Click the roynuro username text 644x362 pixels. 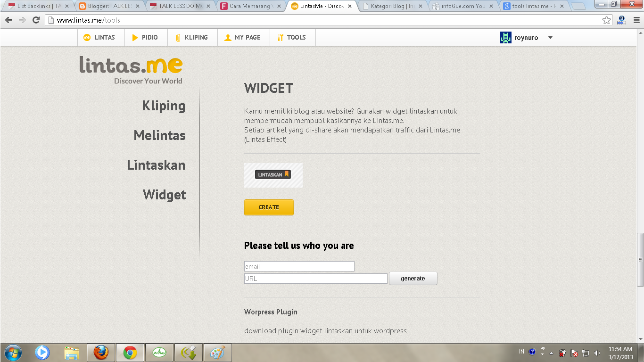(x=526, y=38)
